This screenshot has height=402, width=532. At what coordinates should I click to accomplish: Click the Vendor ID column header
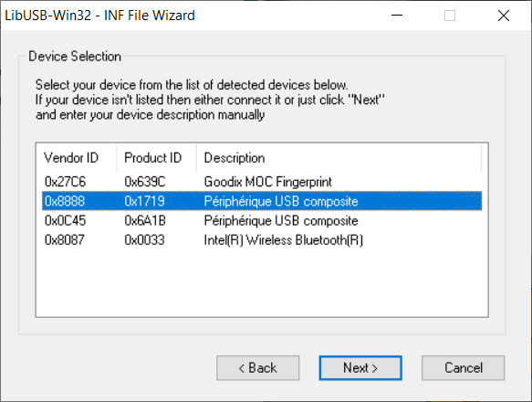(x=77, y=158)
